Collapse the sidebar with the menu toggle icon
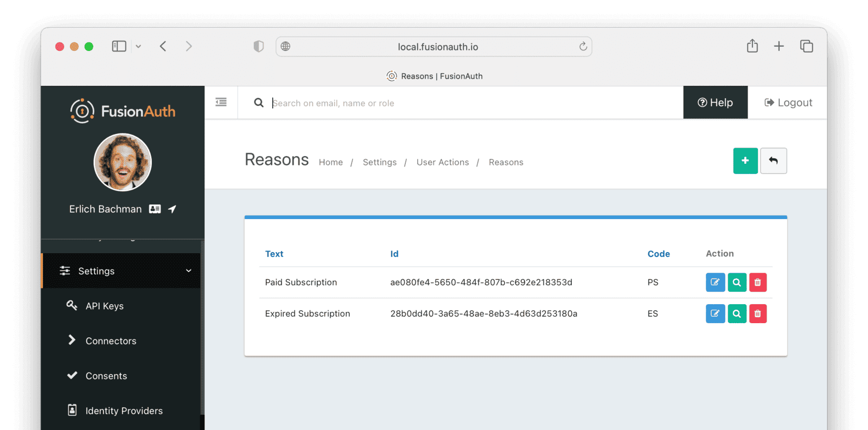This screenshot has height=430, width=868. (x=221, y=102)
